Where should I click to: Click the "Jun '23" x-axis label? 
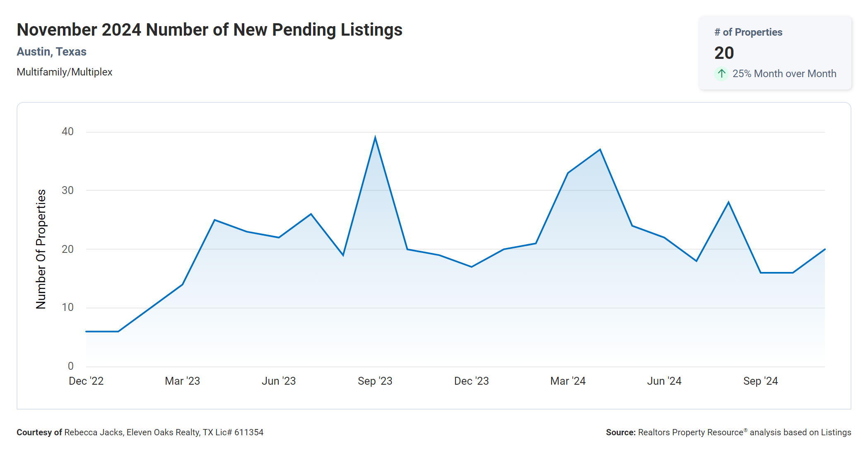pos(279,381)
